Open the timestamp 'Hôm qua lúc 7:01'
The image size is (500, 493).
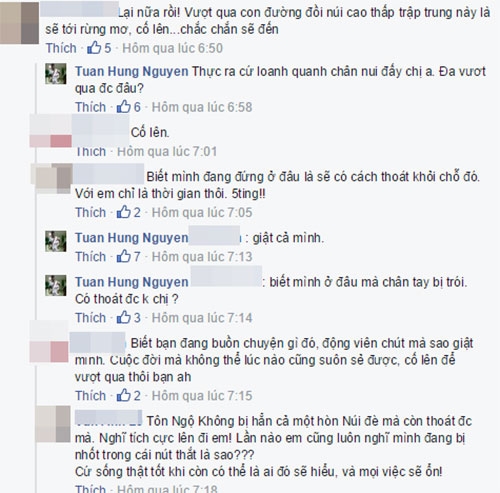coord(167,152)
